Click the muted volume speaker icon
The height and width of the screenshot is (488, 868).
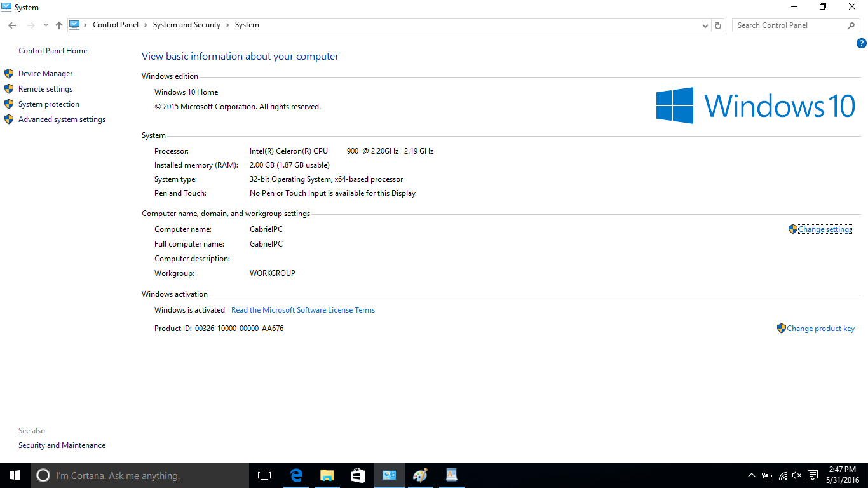click(797, 475)
